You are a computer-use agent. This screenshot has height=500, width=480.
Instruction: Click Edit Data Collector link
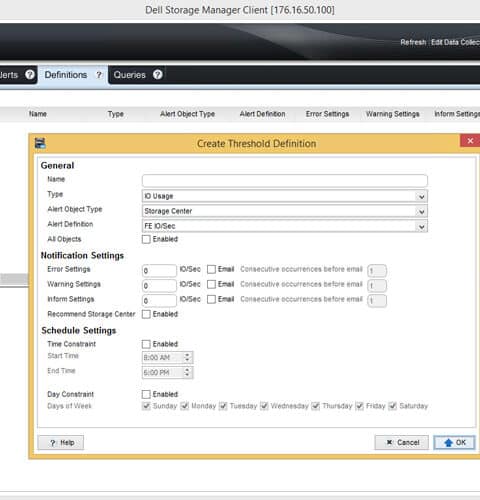(x=455, y=42)
